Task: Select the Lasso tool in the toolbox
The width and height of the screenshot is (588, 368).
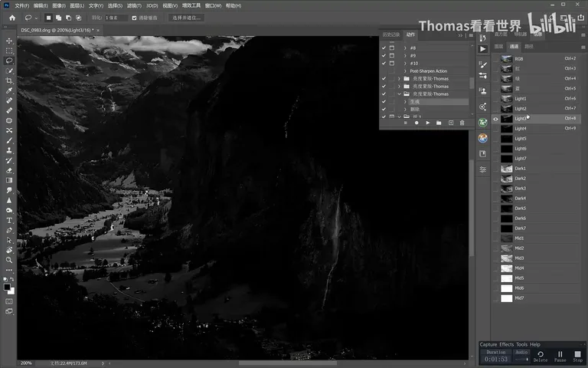Action: [x=9, y=61]
